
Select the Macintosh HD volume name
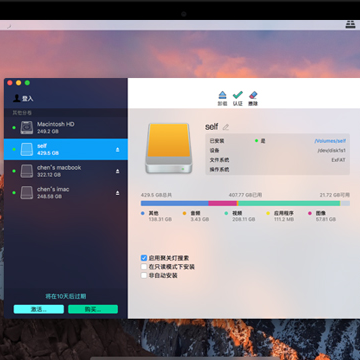point(56,124)
